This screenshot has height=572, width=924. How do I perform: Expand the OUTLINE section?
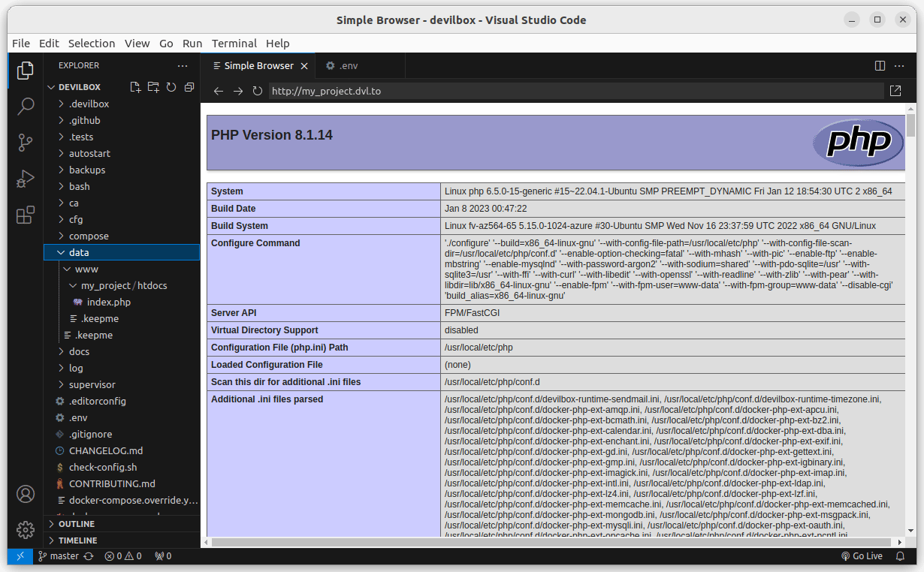click(76, 524)
